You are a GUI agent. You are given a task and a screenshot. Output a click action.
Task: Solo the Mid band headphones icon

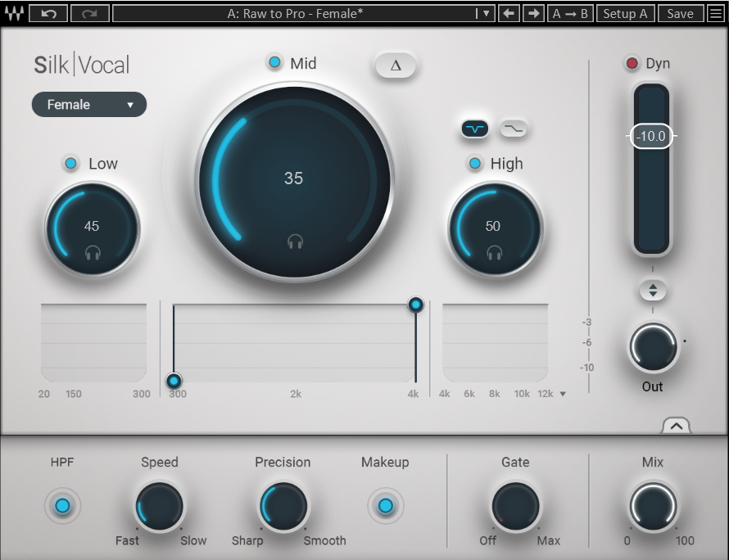(x=295, y=242)
